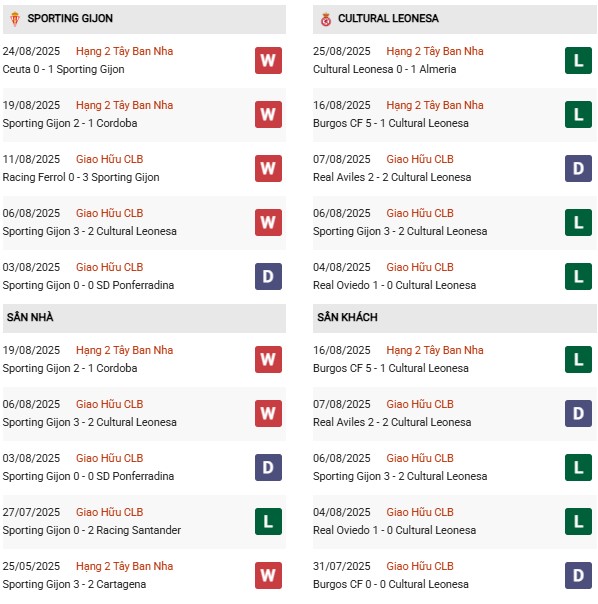This screenshot has width=598, height=604.
Task: Click the Cultural Leonesa club crest icon
Action: (x=326, y=19)
